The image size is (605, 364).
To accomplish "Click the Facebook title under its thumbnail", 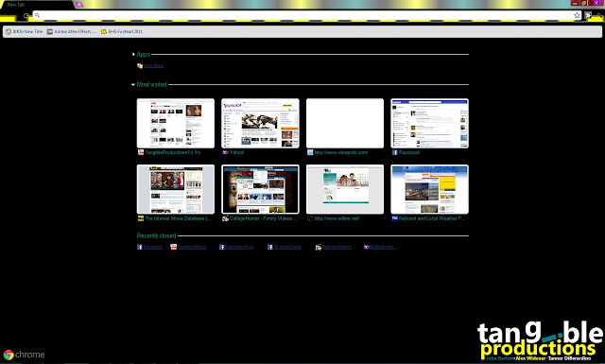I will (409, 152).
